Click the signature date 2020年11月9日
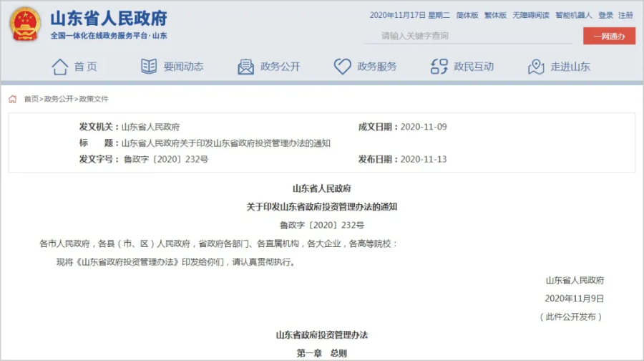This screenshot has height=361, width=644. click(574, 299)
